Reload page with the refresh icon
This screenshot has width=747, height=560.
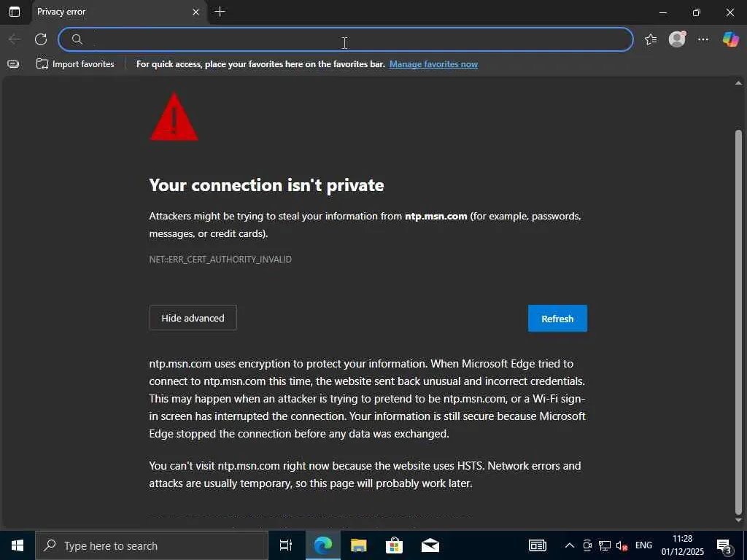pyautogui.click(x=41, y=39)
